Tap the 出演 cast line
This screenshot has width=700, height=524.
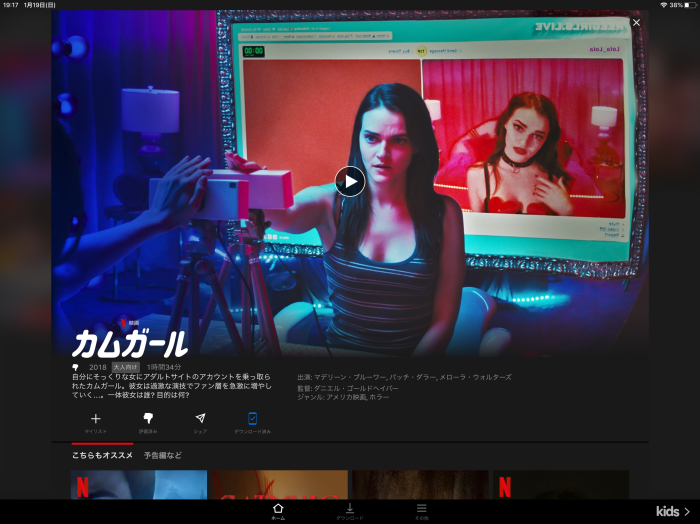pos(404,377)
